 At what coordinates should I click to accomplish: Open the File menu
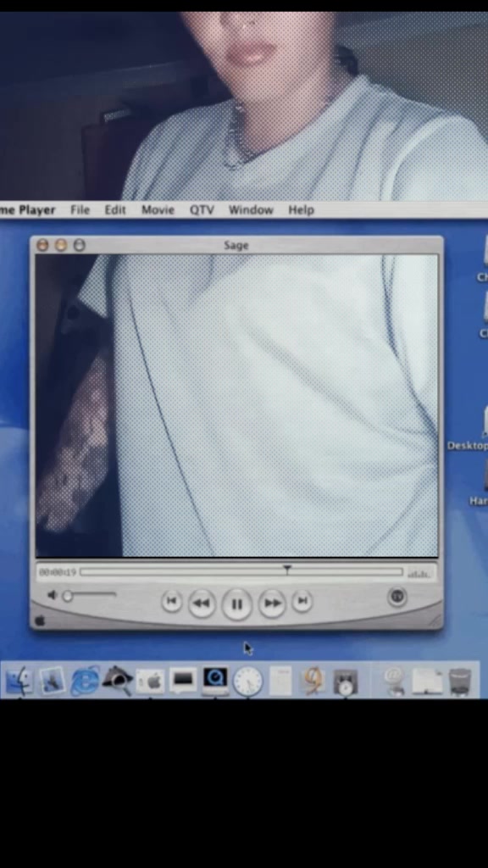80,210
